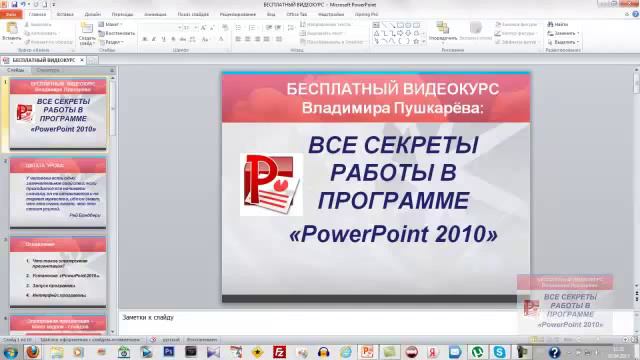Viewport: 640px width, 360px height.
Task: Increase the list indent level
Action: coord(278,27)
